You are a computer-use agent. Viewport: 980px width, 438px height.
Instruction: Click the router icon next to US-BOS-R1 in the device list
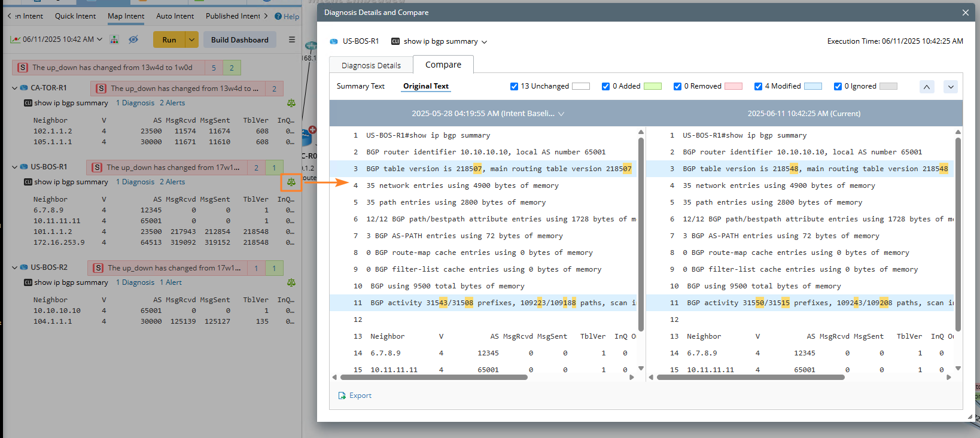coord(24,167)
